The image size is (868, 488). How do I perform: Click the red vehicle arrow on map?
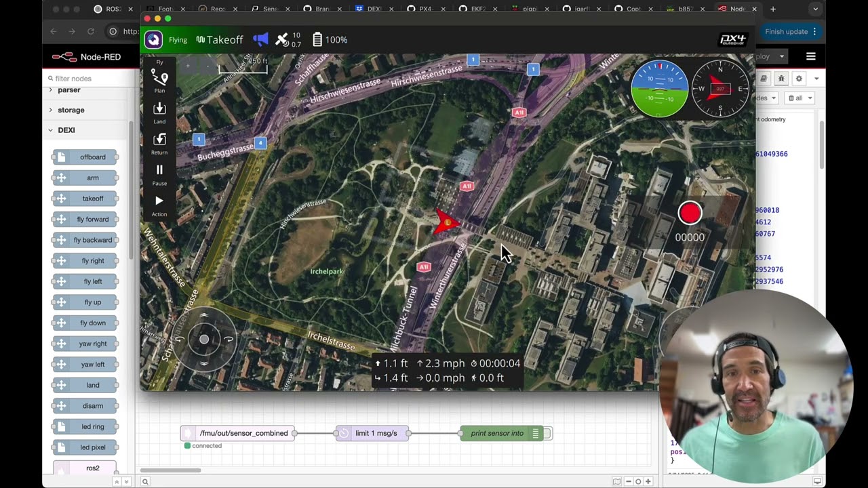pos(446,222)
